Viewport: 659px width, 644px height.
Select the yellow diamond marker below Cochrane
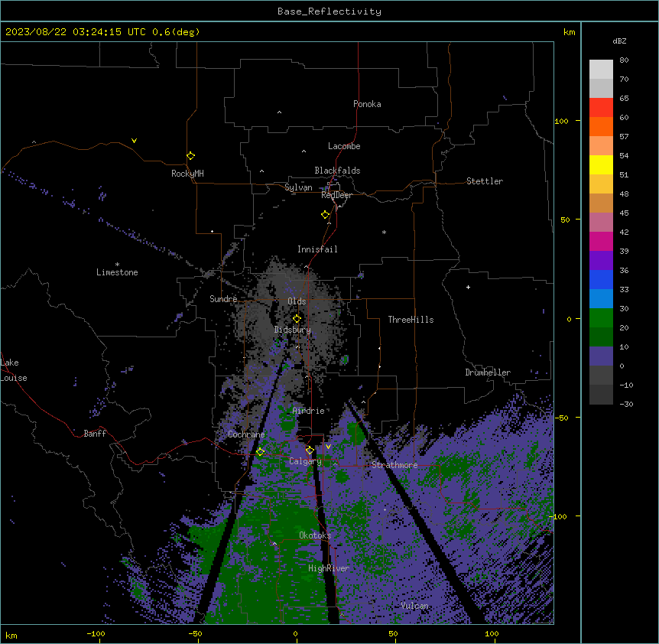[x=260, y=452]
